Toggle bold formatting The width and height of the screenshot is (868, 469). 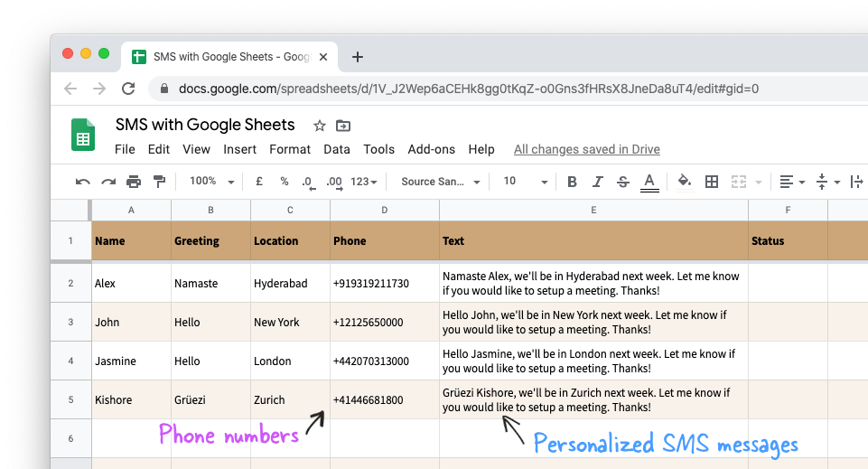(572, 182)
